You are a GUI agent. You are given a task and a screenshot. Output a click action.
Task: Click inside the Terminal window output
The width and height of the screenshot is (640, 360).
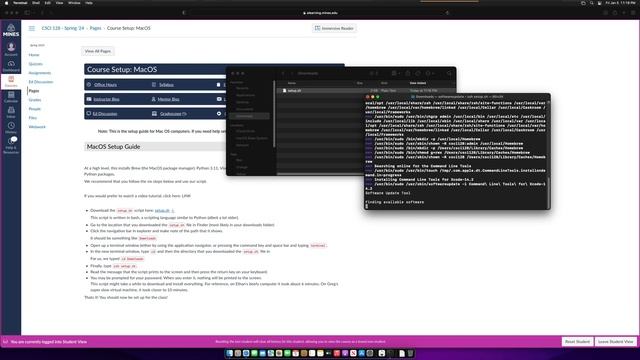point(457,154)
